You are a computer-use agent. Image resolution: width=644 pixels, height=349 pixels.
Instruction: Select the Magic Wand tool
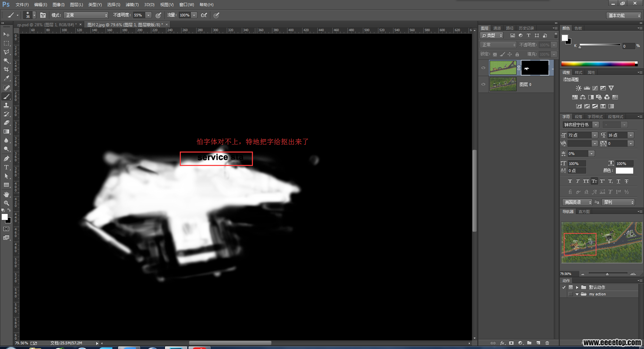pos(6,61)
